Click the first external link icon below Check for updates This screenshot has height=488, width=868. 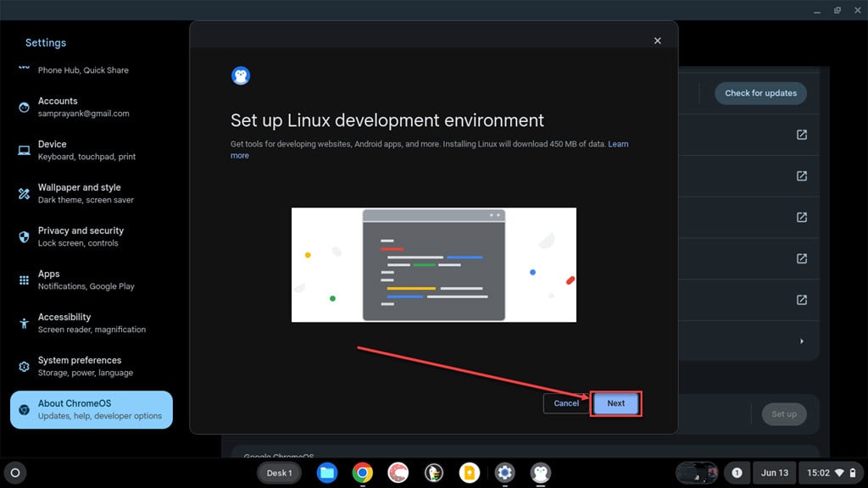(x=801, y=135)
